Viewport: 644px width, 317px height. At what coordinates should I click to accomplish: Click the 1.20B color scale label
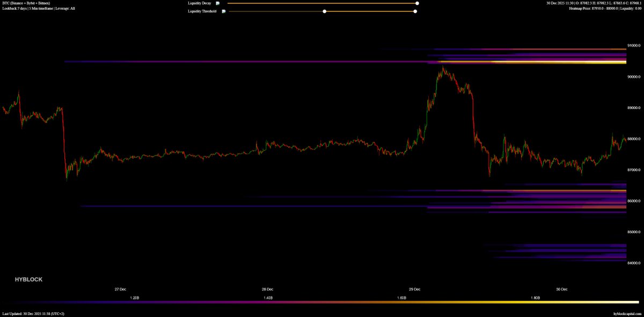pos(135,298)
